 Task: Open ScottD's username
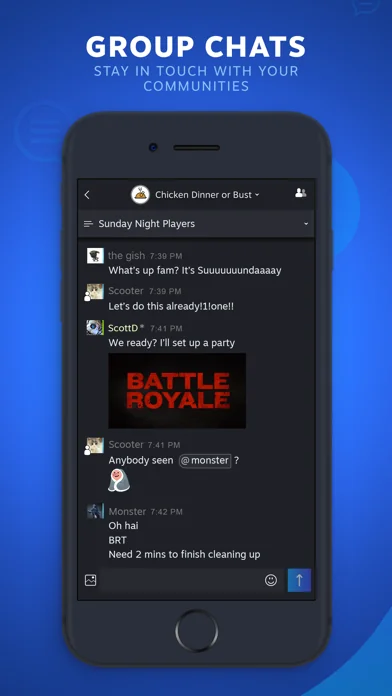(x=123, y=328)
